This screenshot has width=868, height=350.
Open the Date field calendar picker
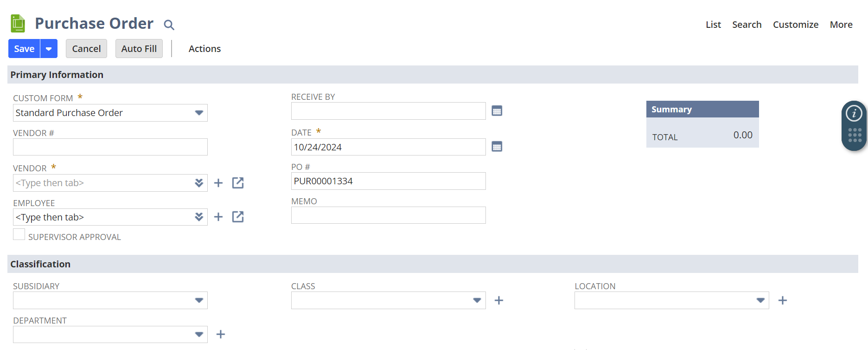click(497, 147)
